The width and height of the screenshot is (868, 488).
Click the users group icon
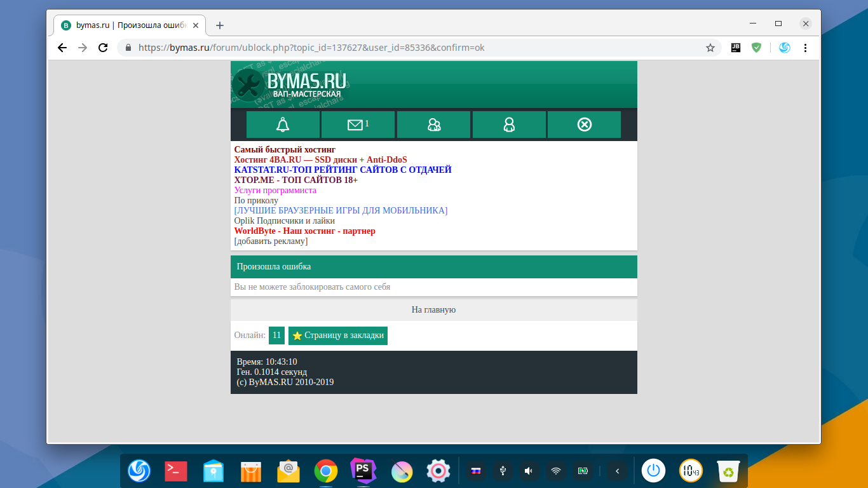pyautogui.click(x=433, y=125)
